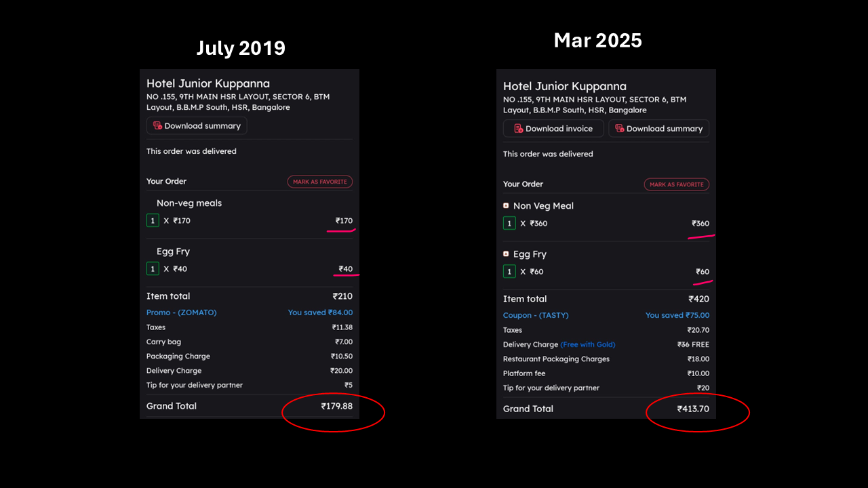Click PDF icon on 2025 Download summary
Viewport: 868px width, 488px height.
[619, 128]
